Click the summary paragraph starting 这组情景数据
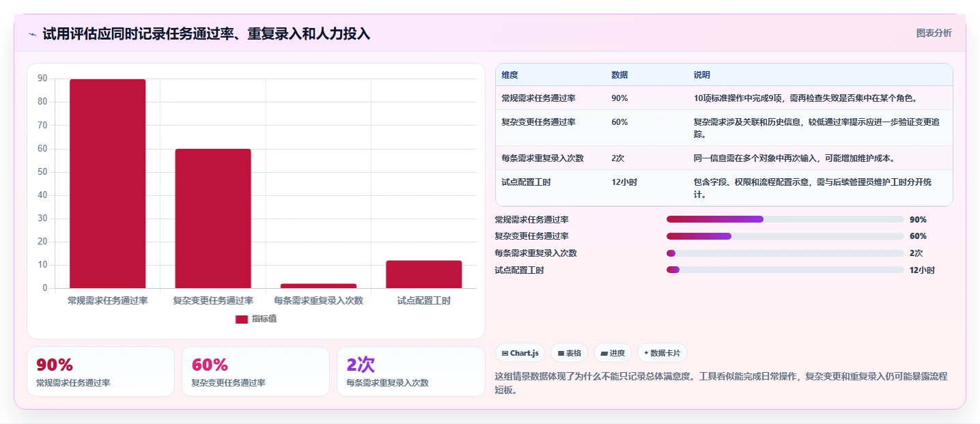Screen dimensions: 980x424 coord(721,383)
